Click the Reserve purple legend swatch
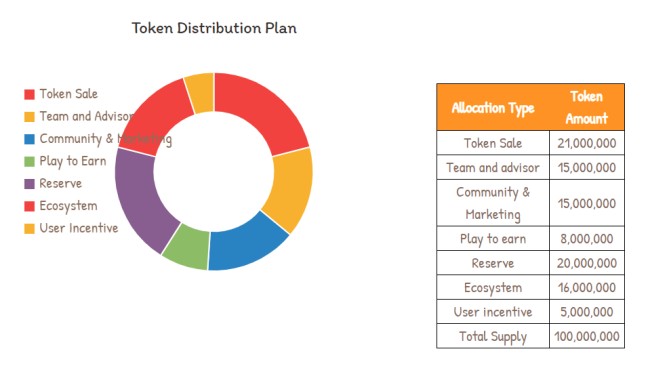The width and height of the screenshot is (650, 366). pyautogui.click(x=29, y=184)
